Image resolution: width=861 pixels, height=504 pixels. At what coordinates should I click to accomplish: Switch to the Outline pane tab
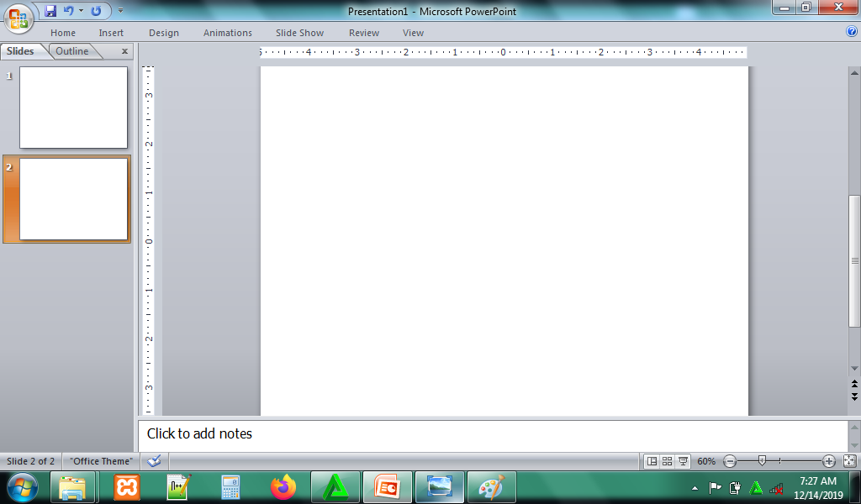(x=72, y=51)
